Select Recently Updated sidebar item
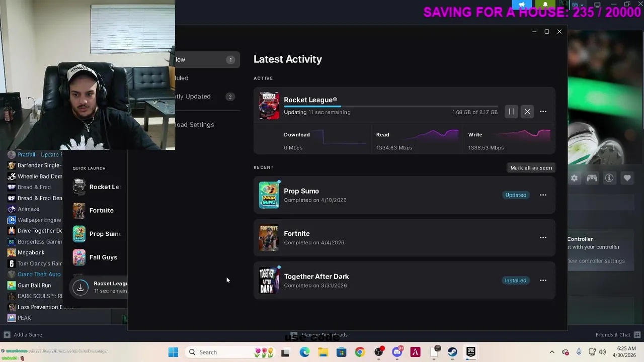The image size is (644, 362). click(207, 97)
